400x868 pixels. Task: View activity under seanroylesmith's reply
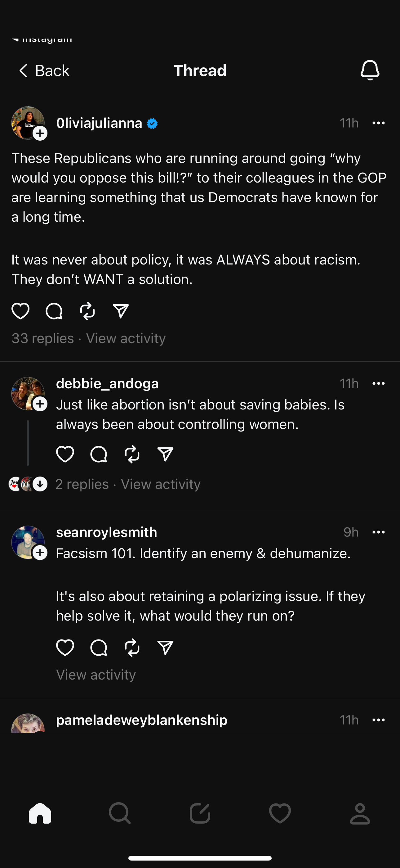pyautogui.click(x=96, y=675)
